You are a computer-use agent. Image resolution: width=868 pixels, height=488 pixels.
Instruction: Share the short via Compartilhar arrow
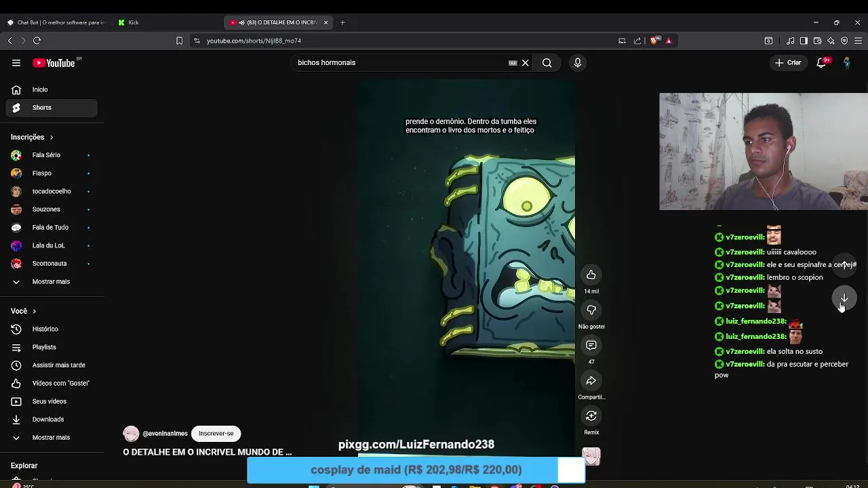[x=591, y=380]
